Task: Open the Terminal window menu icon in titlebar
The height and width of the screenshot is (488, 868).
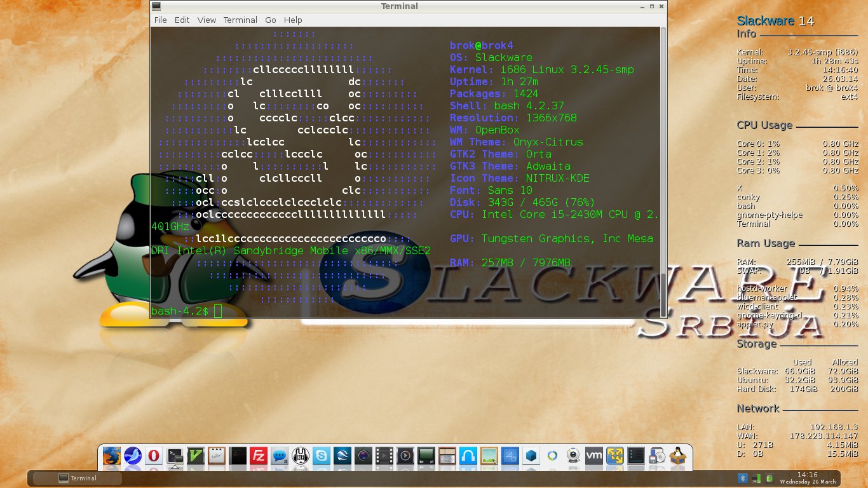Action: point(156,6)
